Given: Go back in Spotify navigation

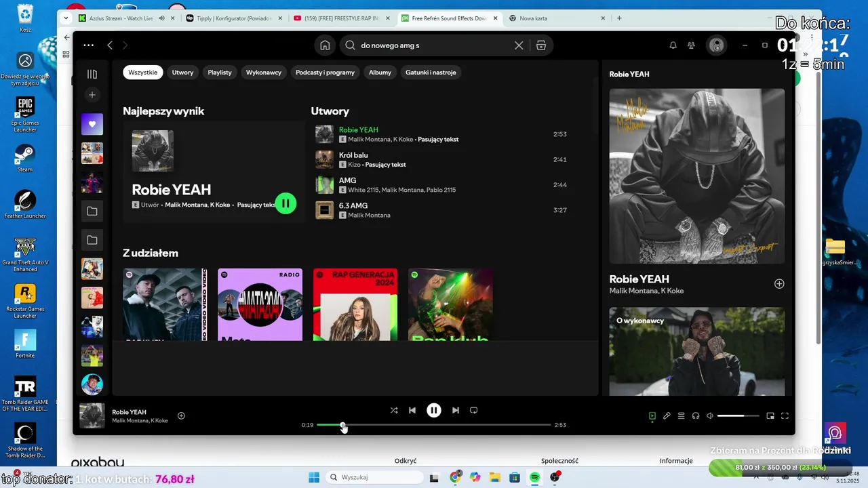Looking at the screenshot, I should (110, 45).
